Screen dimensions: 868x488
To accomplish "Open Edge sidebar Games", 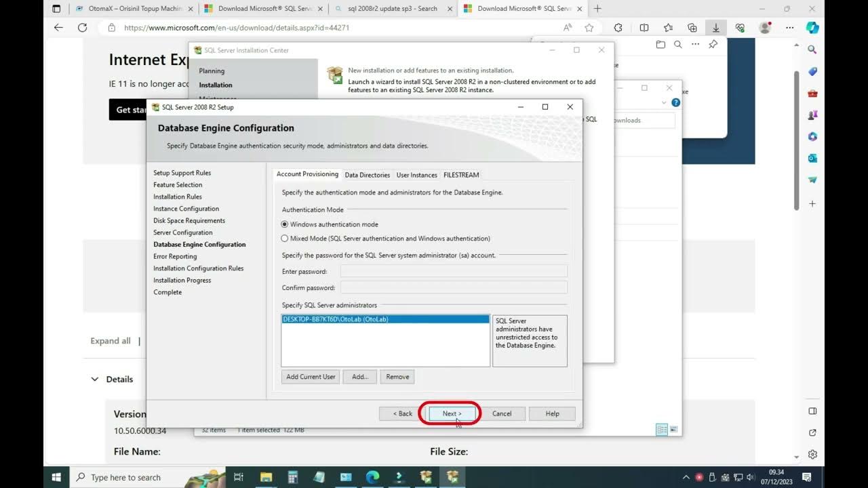I will click(812, 115).
